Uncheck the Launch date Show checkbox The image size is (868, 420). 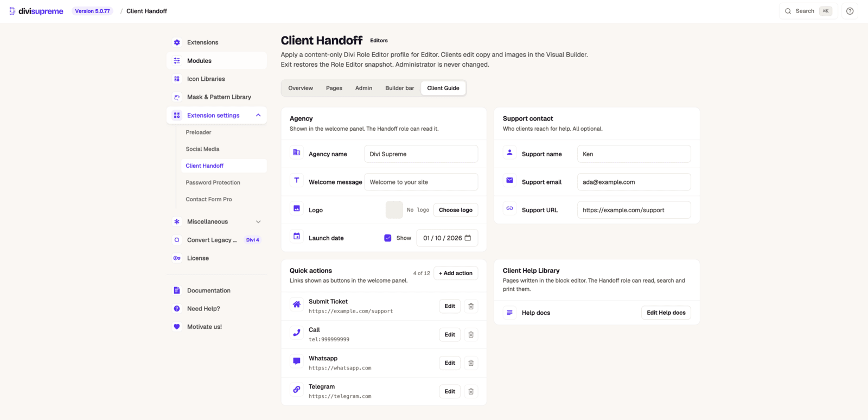(388, 238)
